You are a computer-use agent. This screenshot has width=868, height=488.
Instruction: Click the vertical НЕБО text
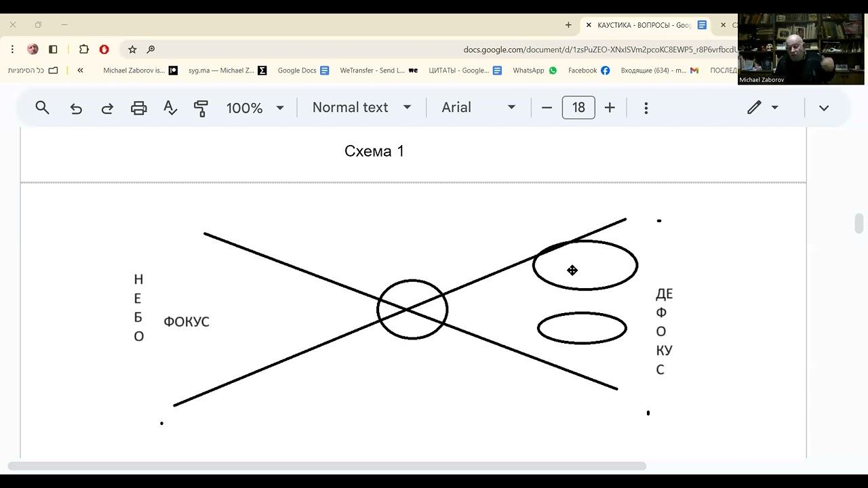138,308
